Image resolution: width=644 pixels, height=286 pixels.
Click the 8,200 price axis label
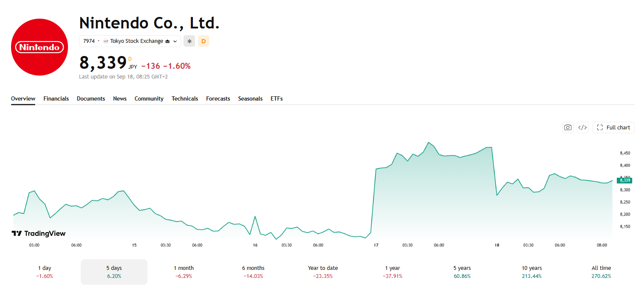pyautogui.click(x=625, y=214)
